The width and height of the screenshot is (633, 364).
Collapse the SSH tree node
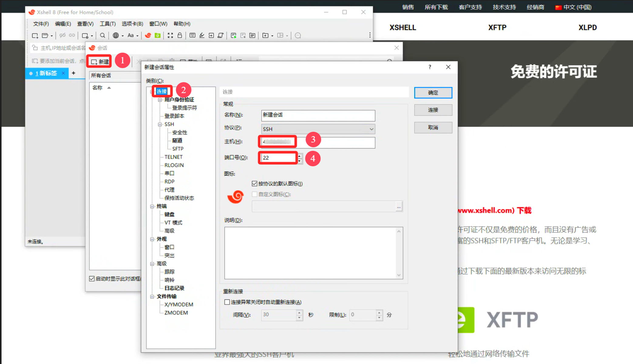[160, 124]
